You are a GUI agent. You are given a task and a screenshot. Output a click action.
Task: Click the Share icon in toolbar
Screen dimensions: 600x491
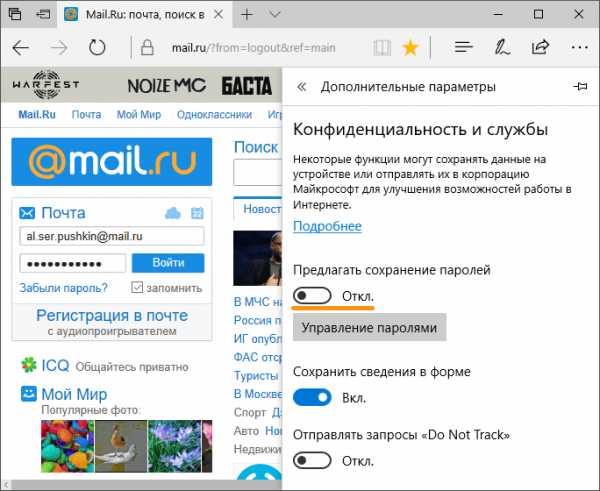click(x=540, y=47)
